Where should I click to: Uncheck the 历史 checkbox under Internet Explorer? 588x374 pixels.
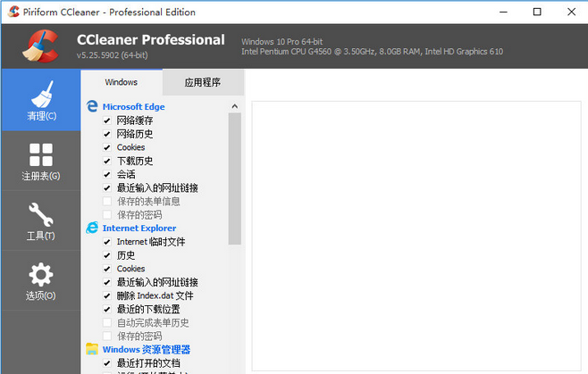(x=107, y=255)
